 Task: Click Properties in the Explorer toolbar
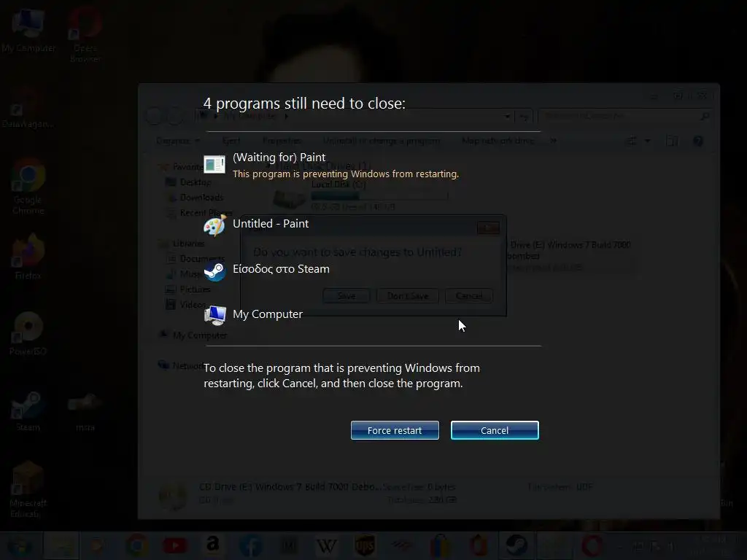[x=282, y=141]
